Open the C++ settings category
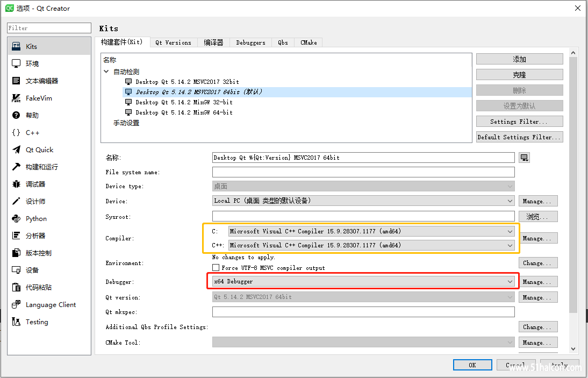The image size is (588, 378). (x=49, y=133)
